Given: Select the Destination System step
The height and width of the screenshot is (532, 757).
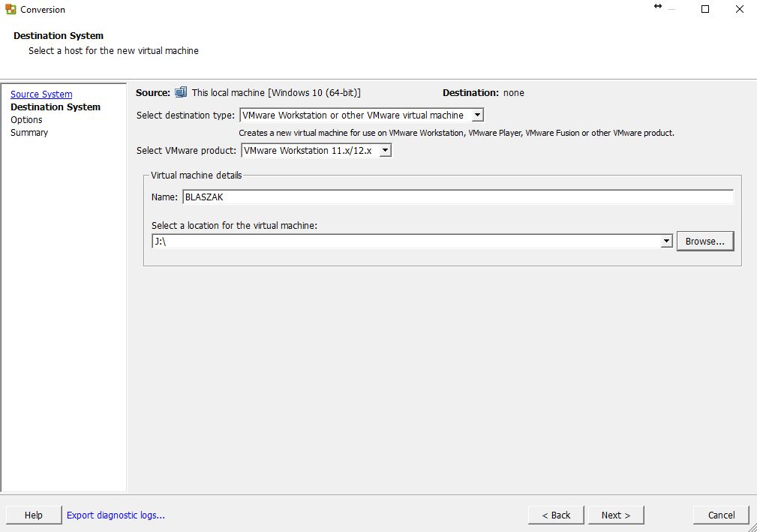Looking at the screenshot, I should [x=56, y=107].
